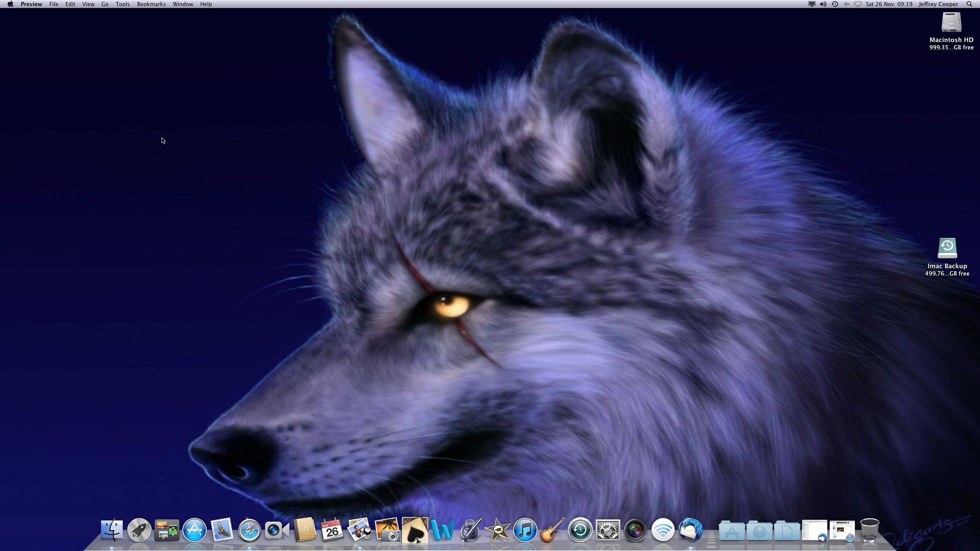Open Mail stamp icon in Dock
This screenshot has width=980, height=551.
coord(222,530)
